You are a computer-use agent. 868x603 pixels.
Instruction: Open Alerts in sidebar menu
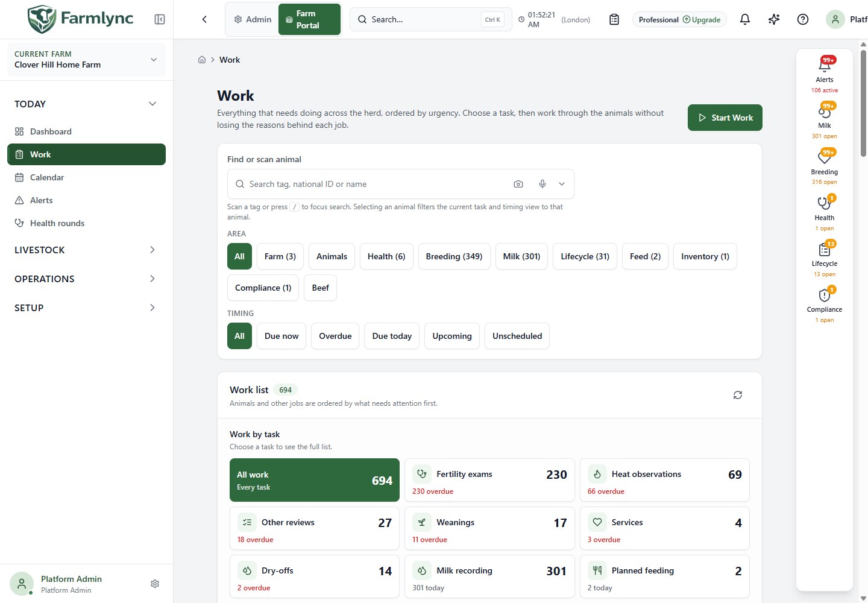(86, 200)
